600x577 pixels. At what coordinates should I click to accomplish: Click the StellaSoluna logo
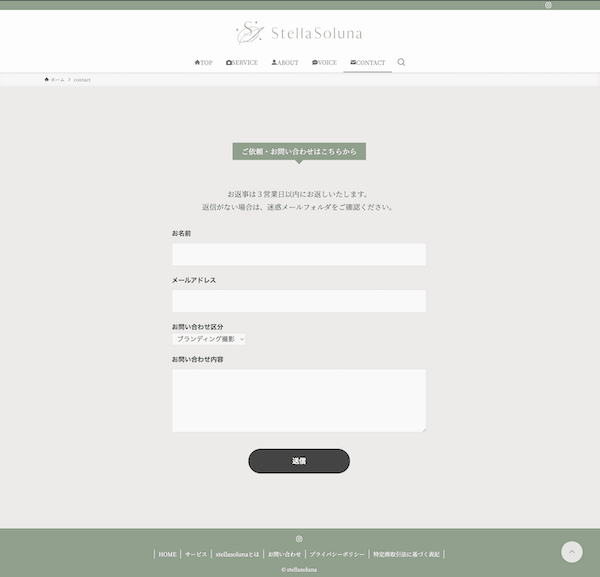[x=299, y=33]
